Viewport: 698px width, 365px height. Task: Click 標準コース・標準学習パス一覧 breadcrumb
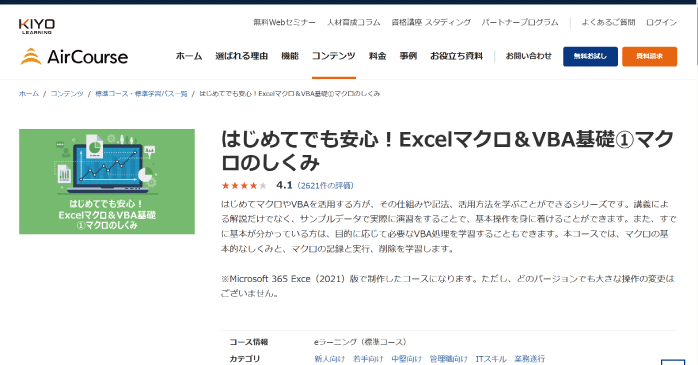(x=141, y=93)
